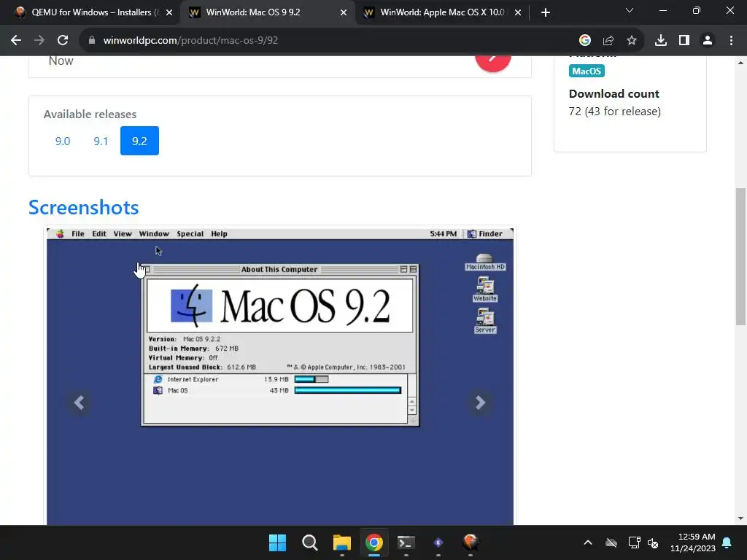Bookmark this page with the star
This screenshot has width=747, height=560.
click(632, 41)
